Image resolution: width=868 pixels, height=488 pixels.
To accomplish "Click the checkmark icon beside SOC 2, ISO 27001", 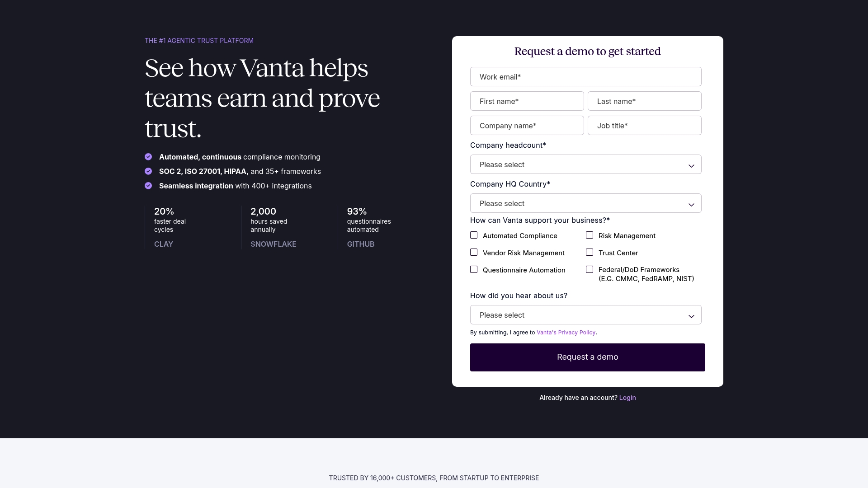I will pos(148,171).
